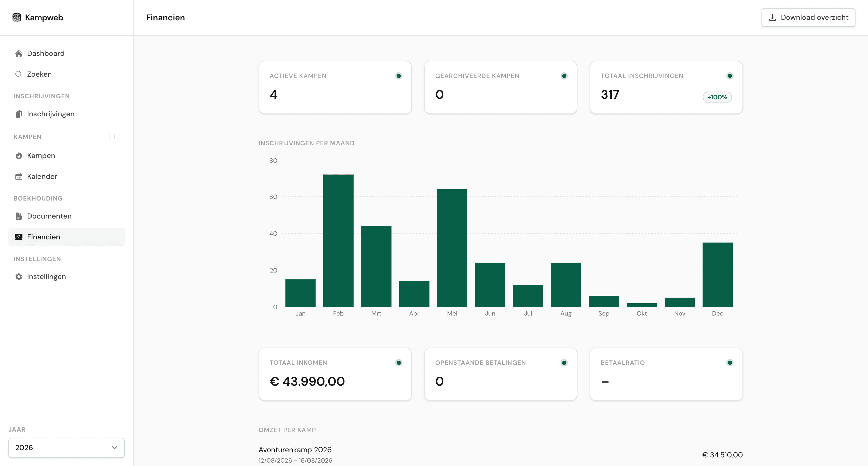Toggle the indicator on Totaal Inkomen card
The image size is (868, 466).
coord(399,363)
